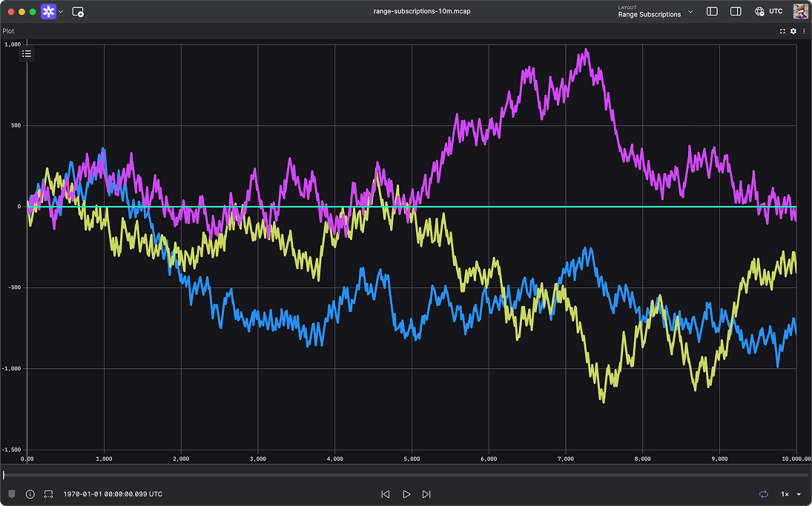Open the user profile avatar menu
The height and width of the screenshot is (506, 812).
800,11
